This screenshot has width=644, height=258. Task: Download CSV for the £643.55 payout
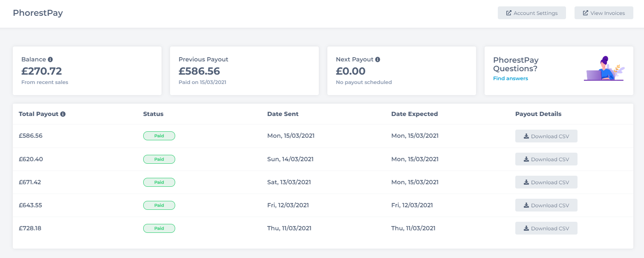click(x=546, y=205)
